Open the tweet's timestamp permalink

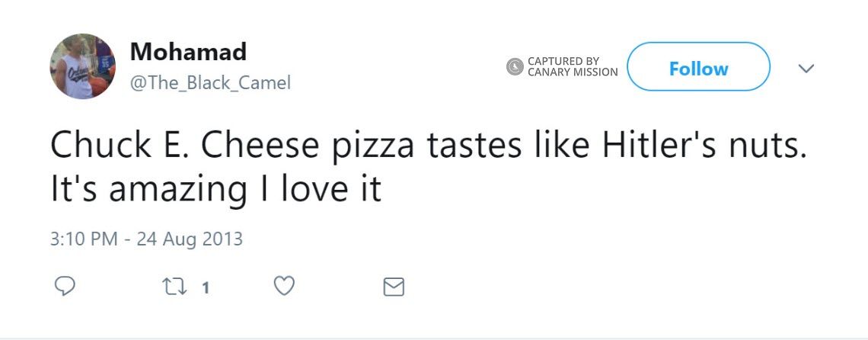point(146,239)
